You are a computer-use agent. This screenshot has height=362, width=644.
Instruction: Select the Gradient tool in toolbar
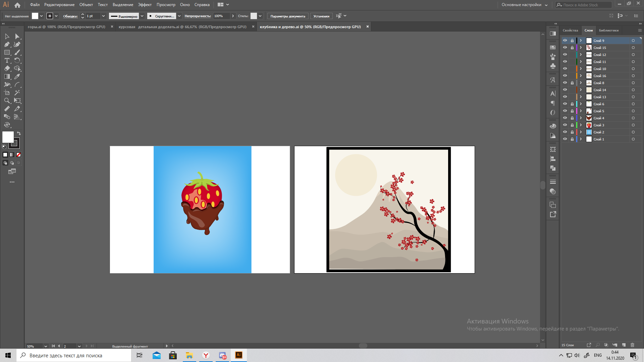pos(7,76)
